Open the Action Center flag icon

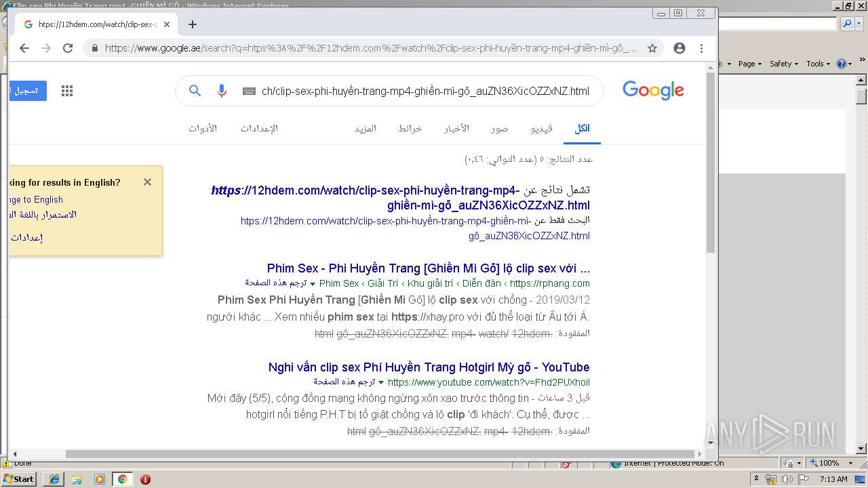(803, 479)
